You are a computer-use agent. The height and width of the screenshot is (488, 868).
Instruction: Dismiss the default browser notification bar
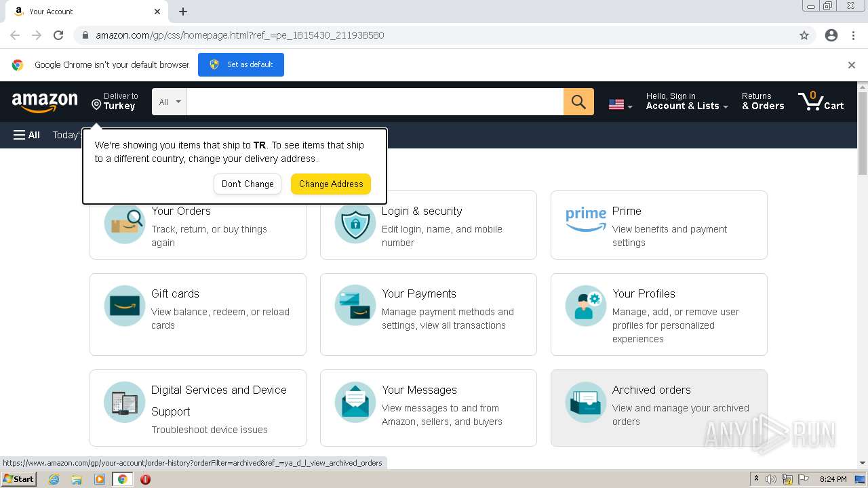[852, 65]
